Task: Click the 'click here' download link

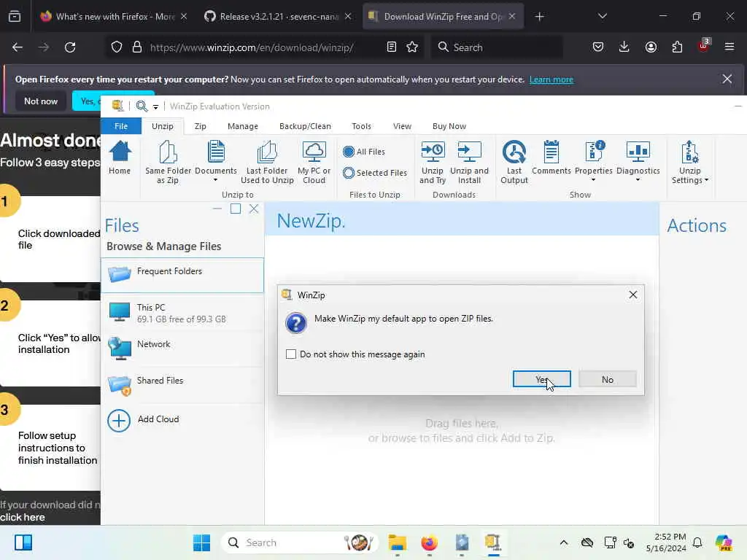Action: [x=23, y=517]
